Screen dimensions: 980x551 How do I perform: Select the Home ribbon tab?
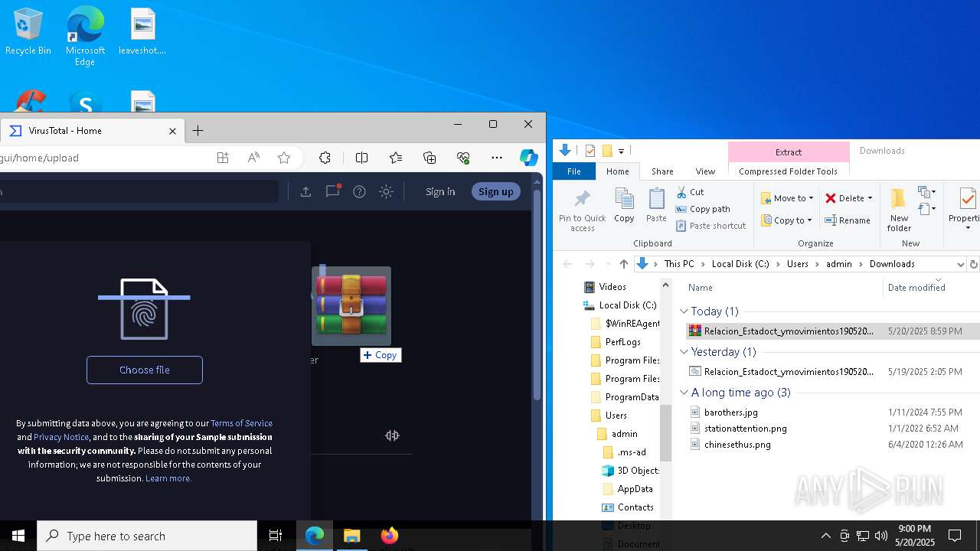(x=618, y=171)
